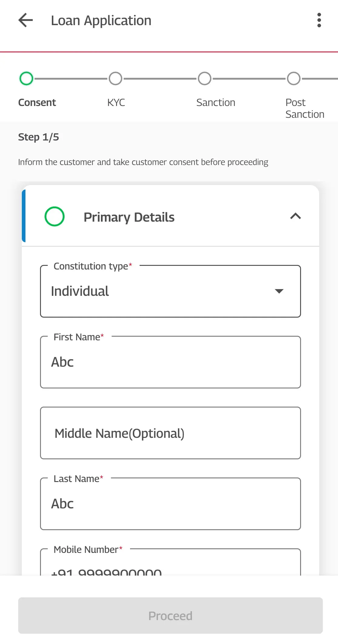Screen dimensions: 338x644
Task: Click the KYC step circle
Action: tap(115, 78)
